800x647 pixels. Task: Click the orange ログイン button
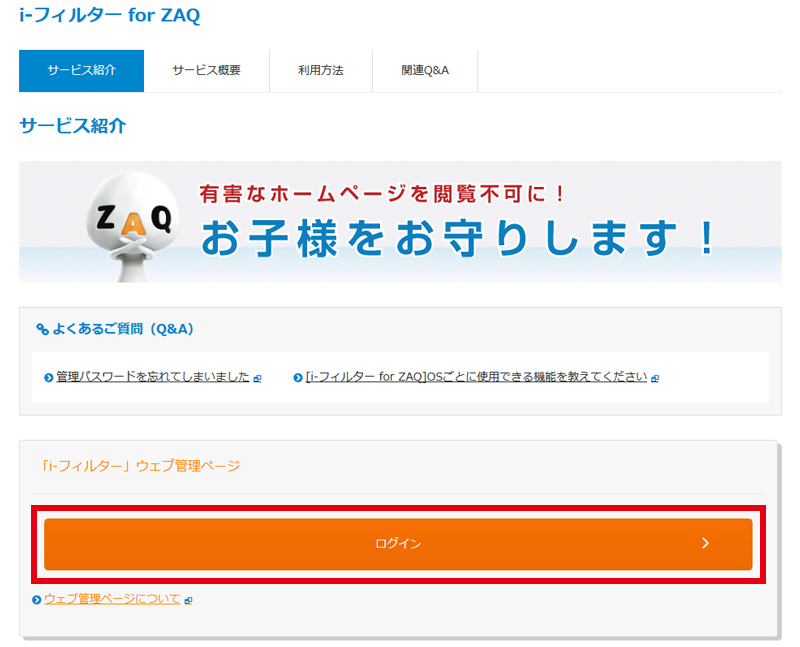[x=398, y=544]
